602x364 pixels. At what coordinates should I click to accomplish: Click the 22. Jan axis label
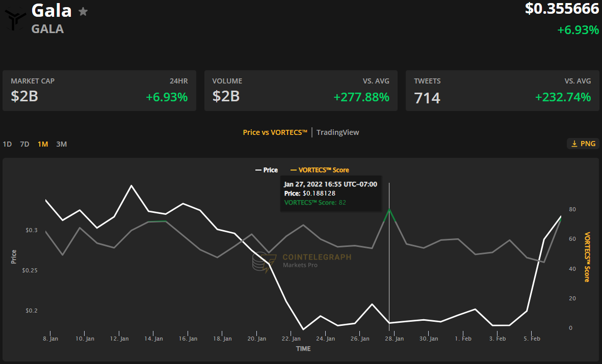pos(291,339)
